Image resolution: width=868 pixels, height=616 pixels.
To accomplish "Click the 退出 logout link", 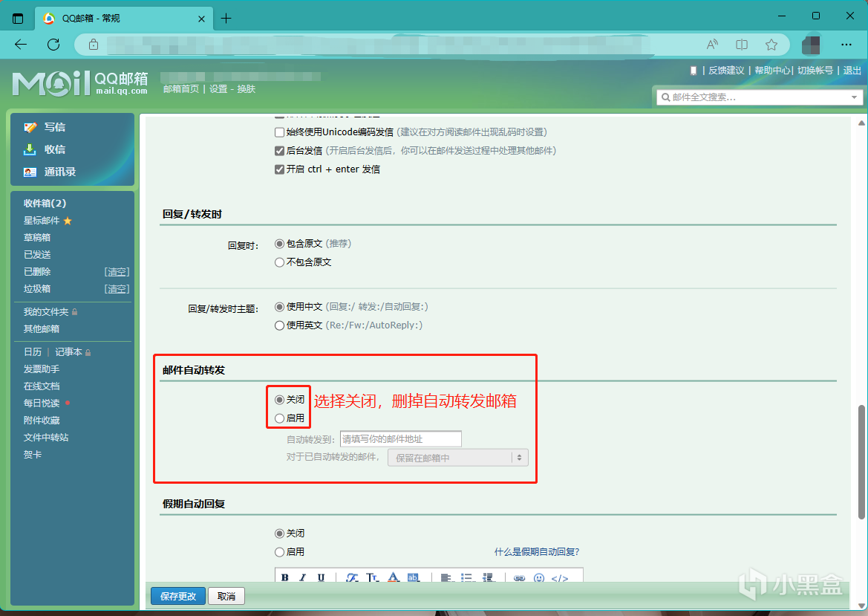I will [x=852, y=71].
